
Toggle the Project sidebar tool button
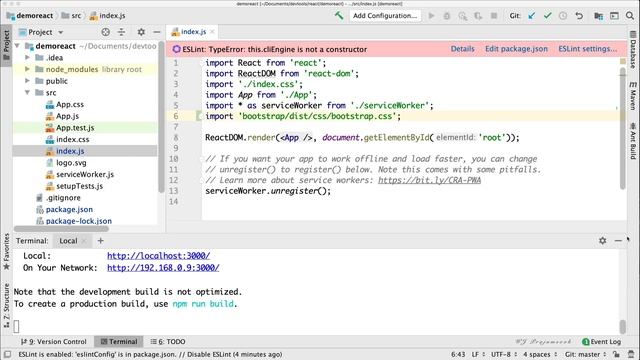coord(6,45)
